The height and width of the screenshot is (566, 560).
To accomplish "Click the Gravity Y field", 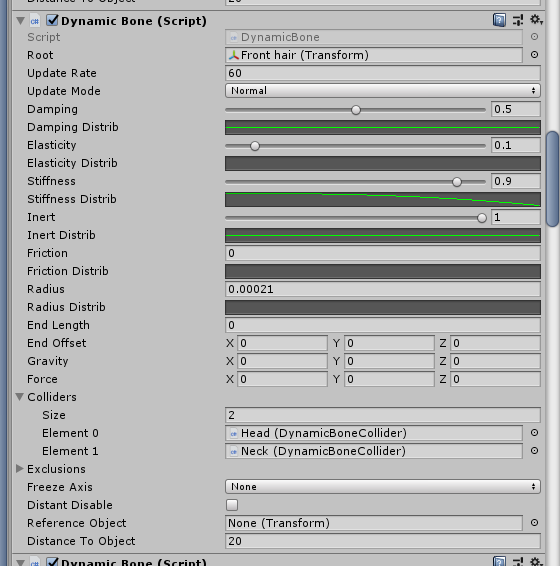I will [389, 361].
